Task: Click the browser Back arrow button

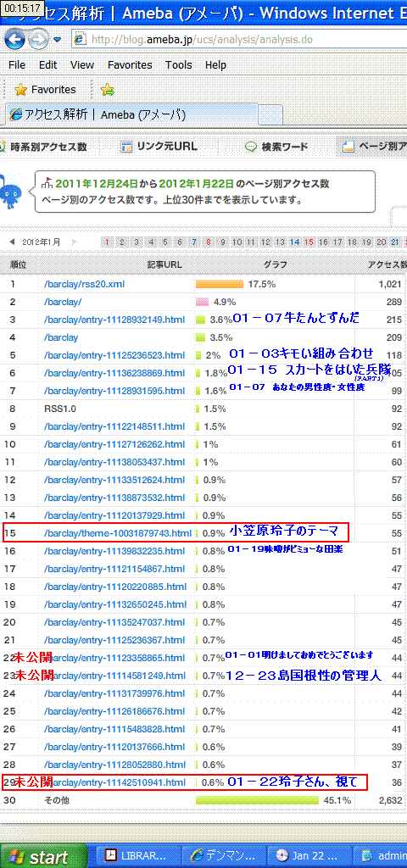Action: click(x=15, y=39)
